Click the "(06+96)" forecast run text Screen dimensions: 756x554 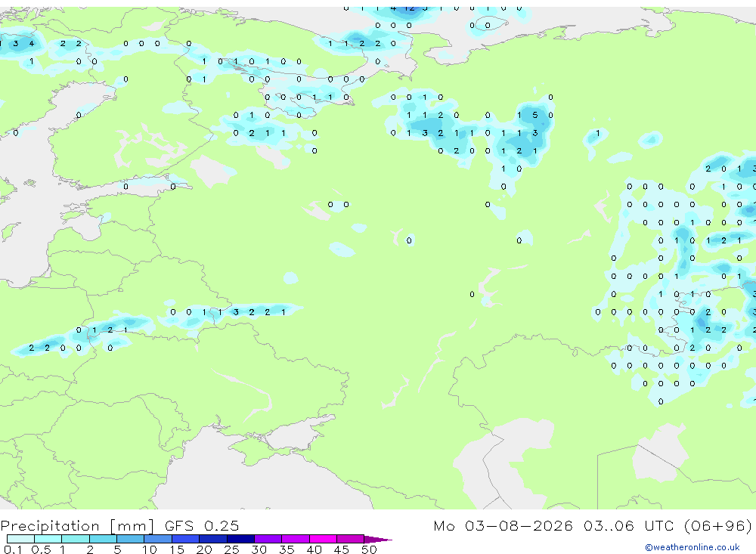click(718, 526)
